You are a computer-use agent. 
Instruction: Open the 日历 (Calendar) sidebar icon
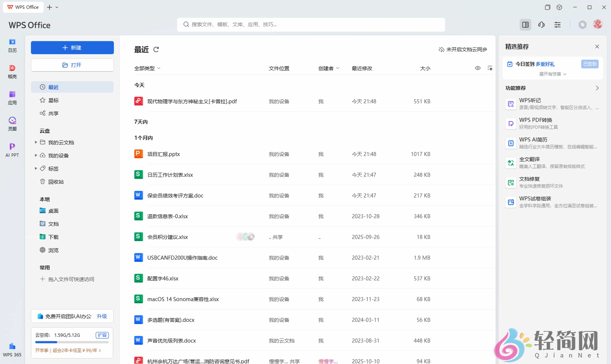tap(12, 46)
